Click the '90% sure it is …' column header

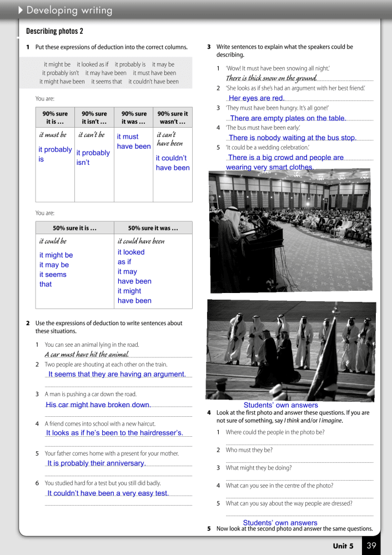coord(55,118)
